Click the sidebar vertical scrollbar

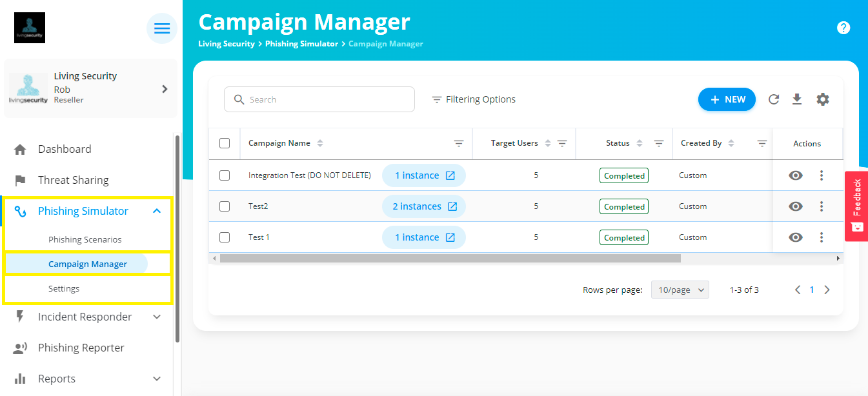pyautogui.click(x=177, y=239)
